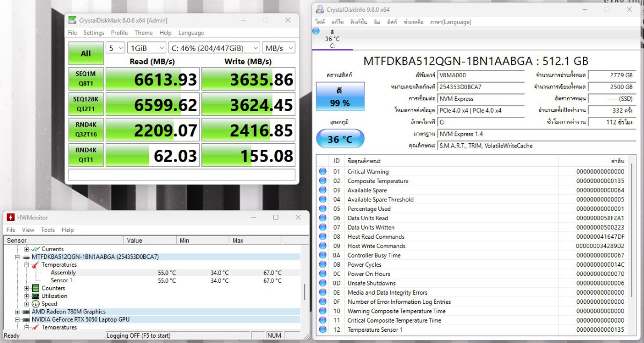Click the thermometer icon under the MTFDKBA512QGN node

[x=36, y=265]
